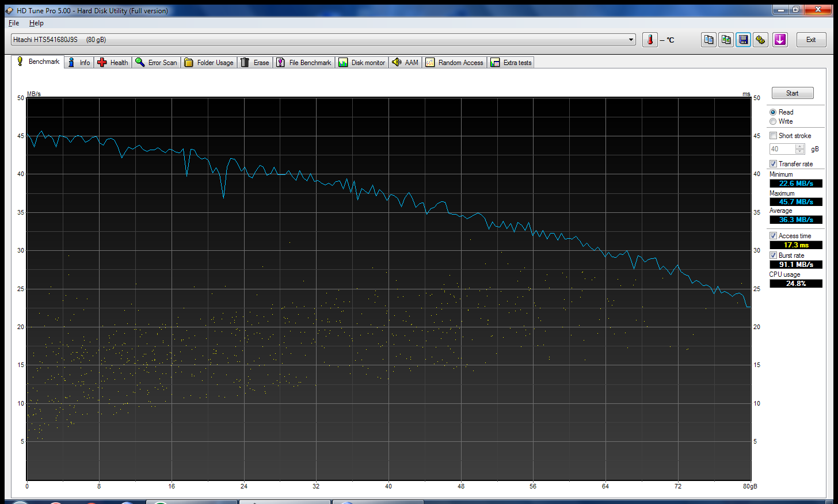
Task: Click the thermometer temperature icon
Action: coord(650,40)
